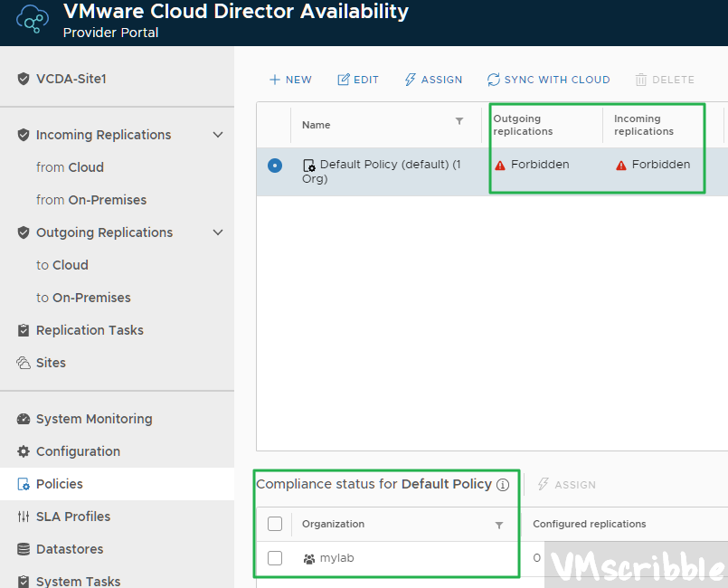Click the New policy button
The height and width of the screenshot is (588, 728).
pos(290,80)
